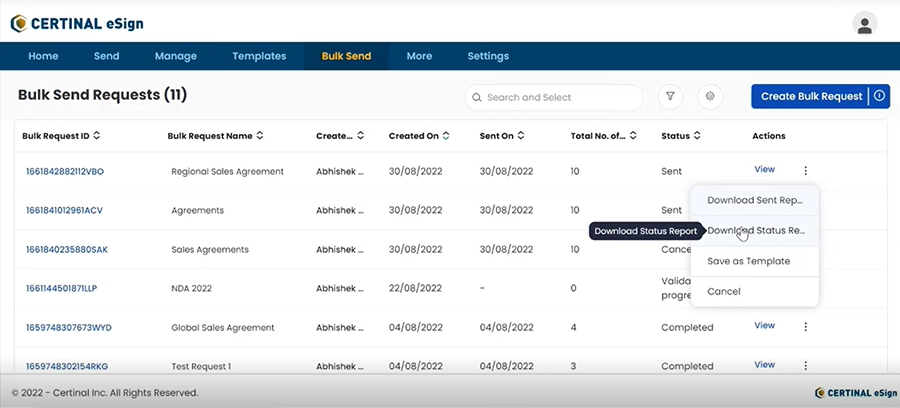
Task: Click Create Bulk Request button
Action: (x=812, y=96)
